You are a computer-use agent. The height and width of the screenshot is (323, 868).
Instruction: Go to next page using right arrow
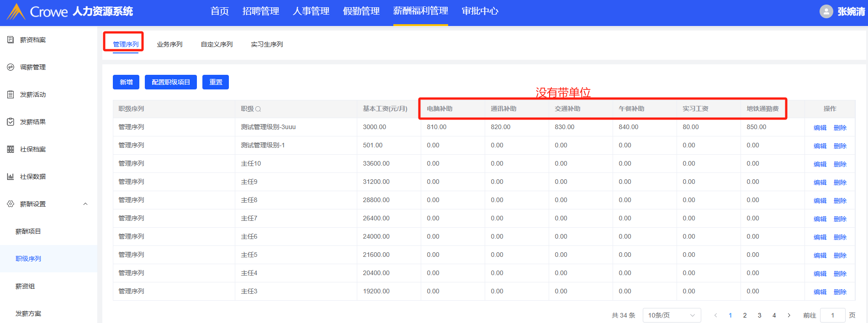789,315
